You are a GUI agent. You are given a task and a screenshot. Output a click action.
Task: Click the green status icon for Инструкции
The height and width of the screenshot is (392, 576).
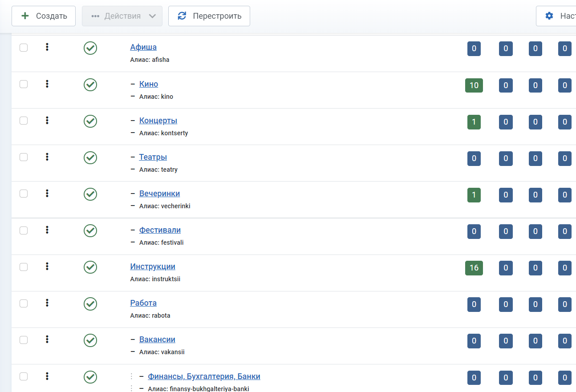pos(90,267)
